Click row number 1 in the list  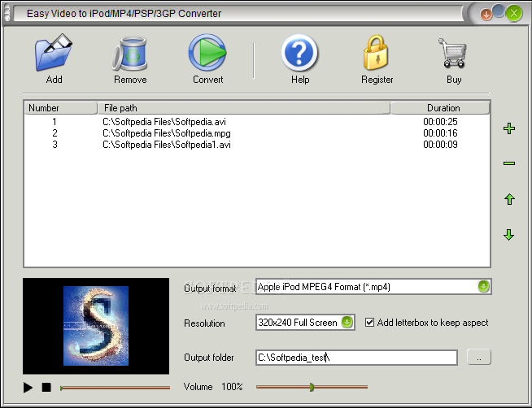[55, 122]
